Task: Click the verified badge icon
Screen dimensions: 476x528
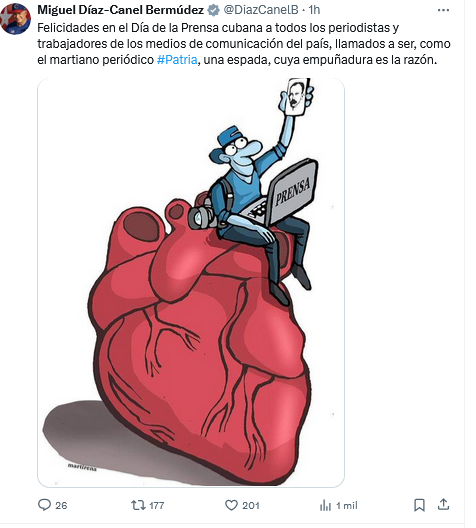Action: (213, 10)
